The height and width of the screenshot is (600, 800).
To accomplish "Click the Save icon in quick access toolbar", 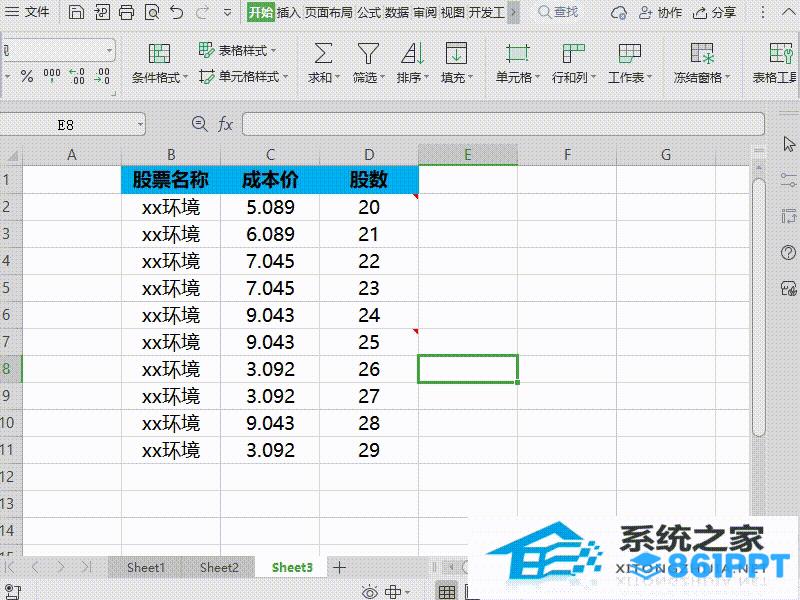I will pyautogui.click(x=76, y=12).
